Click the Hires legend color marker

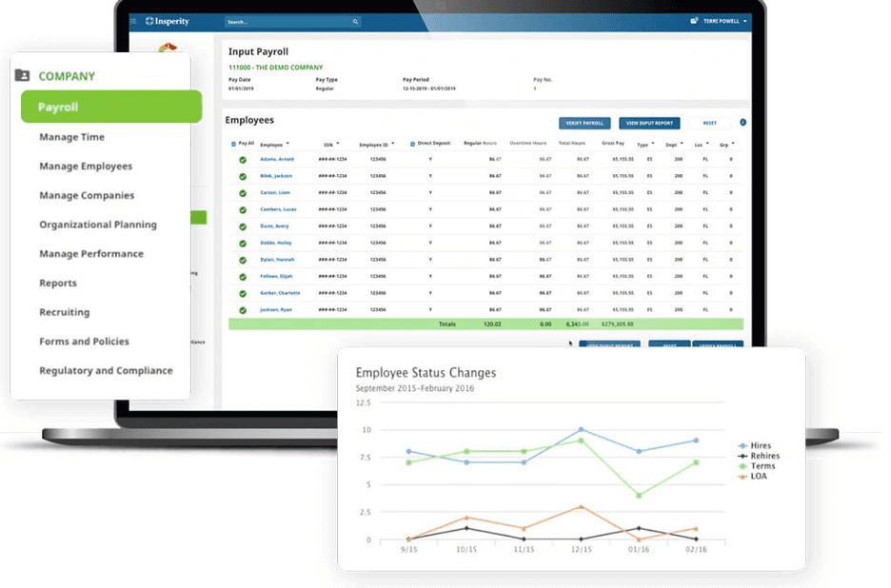(x=742, y=446)
